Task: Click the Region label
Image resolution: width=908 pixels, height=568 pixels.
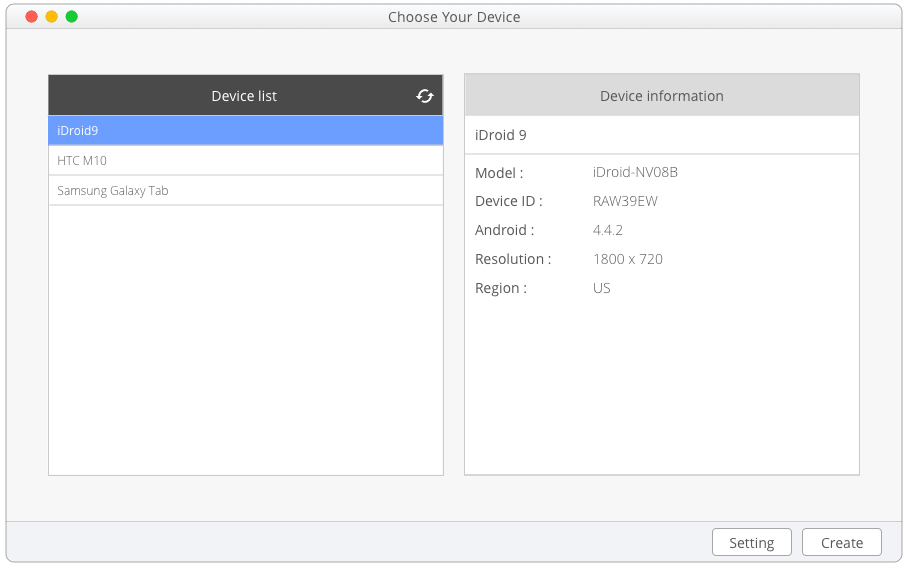Action: tap(501, 288)
